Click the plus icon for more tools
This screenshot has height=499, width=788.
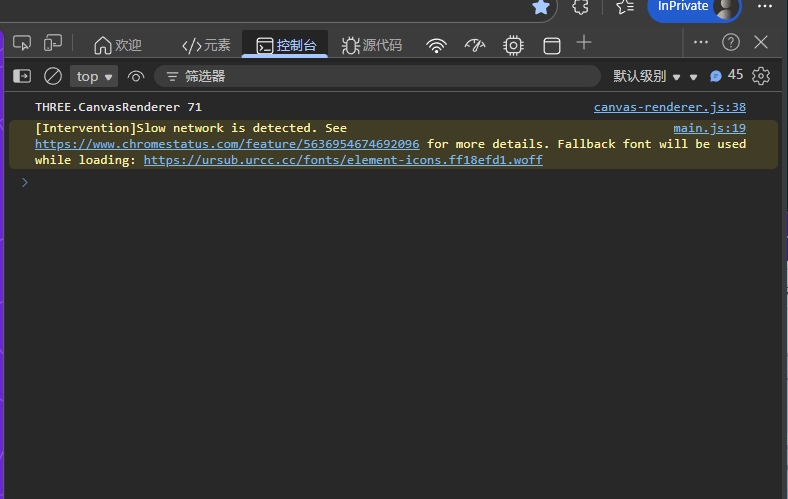(584, 43)
